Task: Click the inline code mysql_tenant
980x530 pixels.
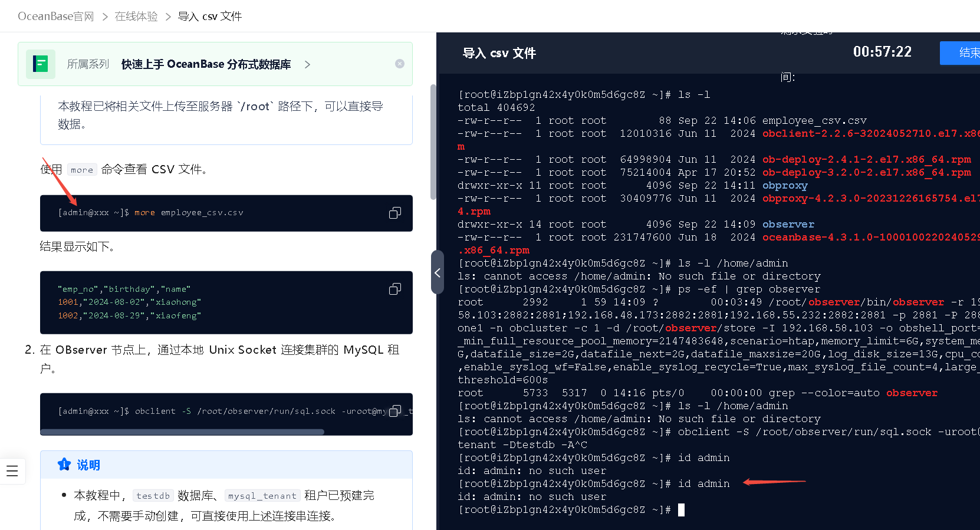Action: 262,496
